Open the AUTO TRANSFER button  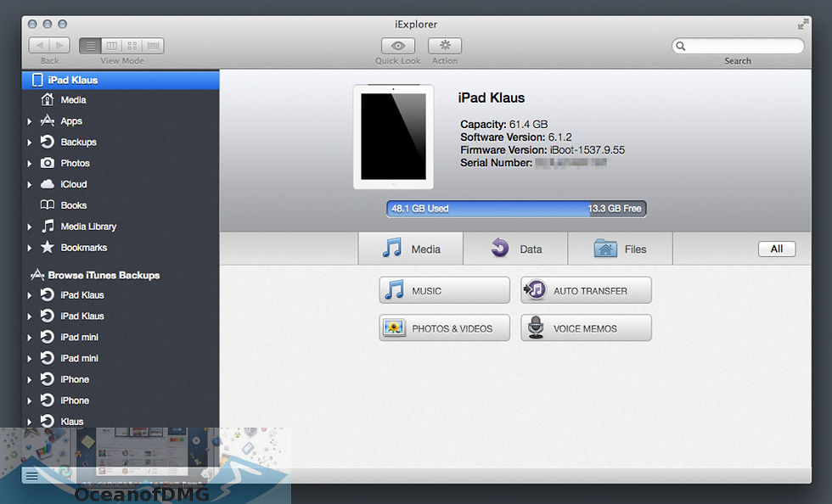(586, 290)
